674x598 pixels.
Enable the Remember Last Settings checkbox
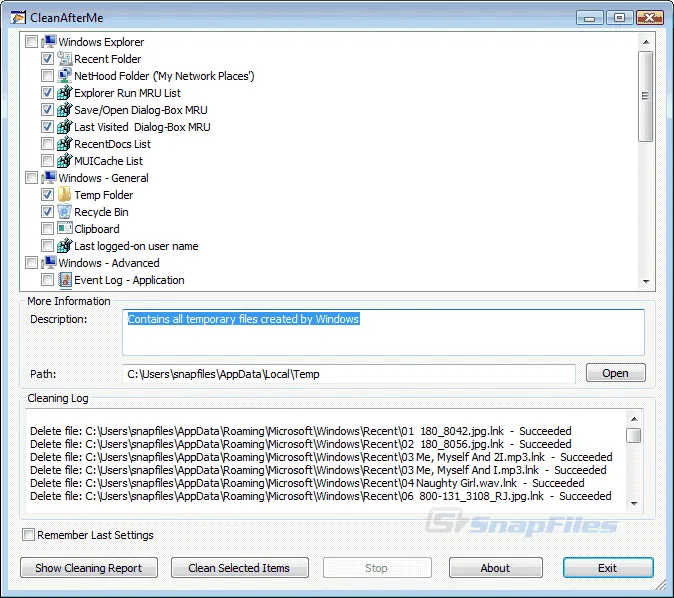point(28,535)
